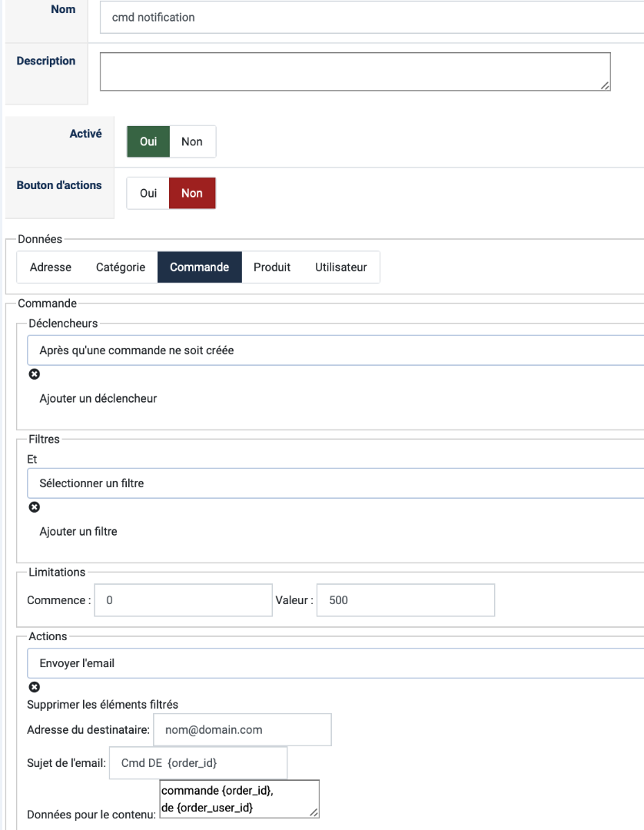Remove the trigger with the x icon

pyautogui.click(x=34, y=374)
